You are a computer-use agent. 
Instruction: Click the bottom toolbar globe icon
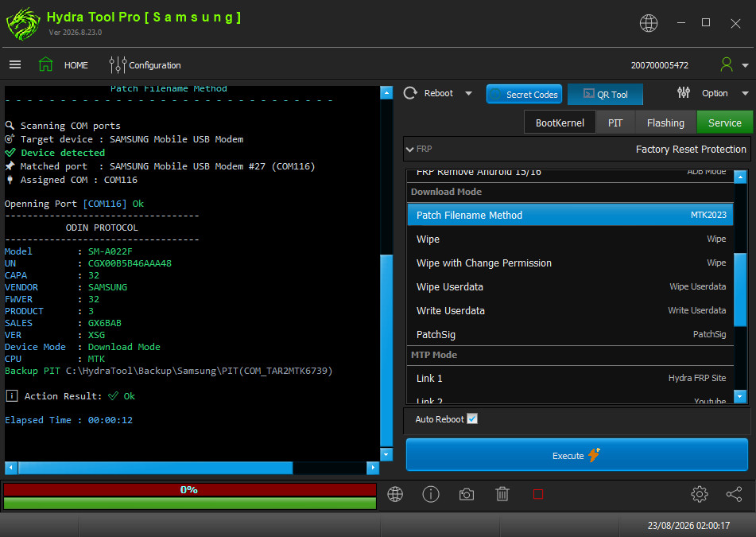(x=395, y=494)
